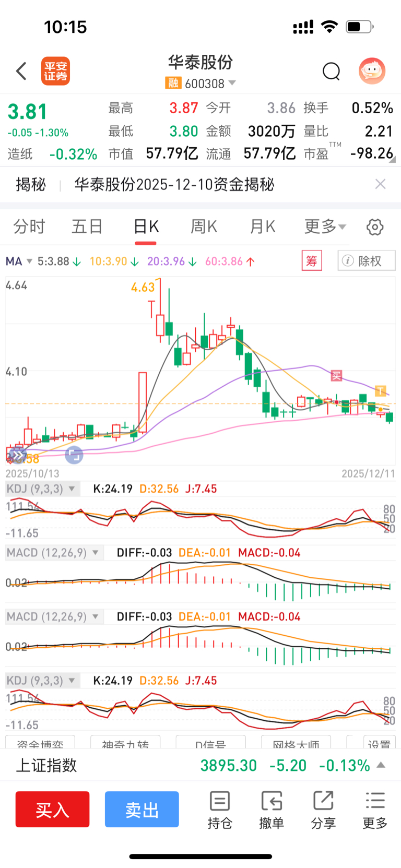The image size is (401, 868).
Task: Tap the 网格大师 indicator button
Action: 296,742
